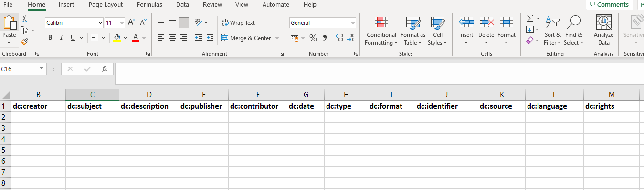Align text left in cell
Screen dimensions: 644x190
[x=161, y=38]
